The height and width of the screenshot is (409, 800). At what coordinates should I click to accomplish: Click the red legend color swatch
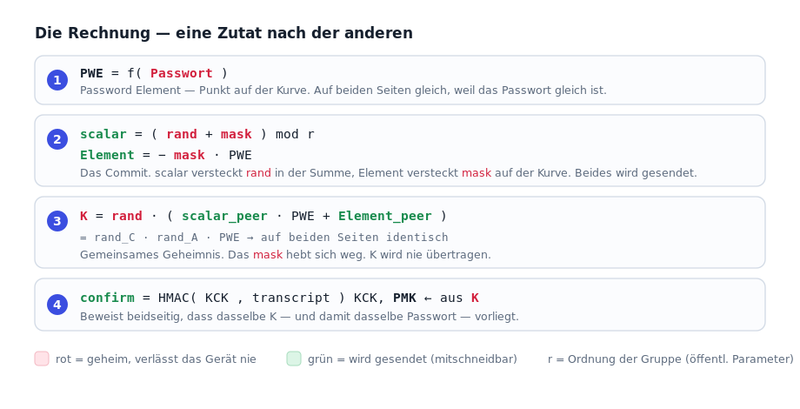coord(42,359)
